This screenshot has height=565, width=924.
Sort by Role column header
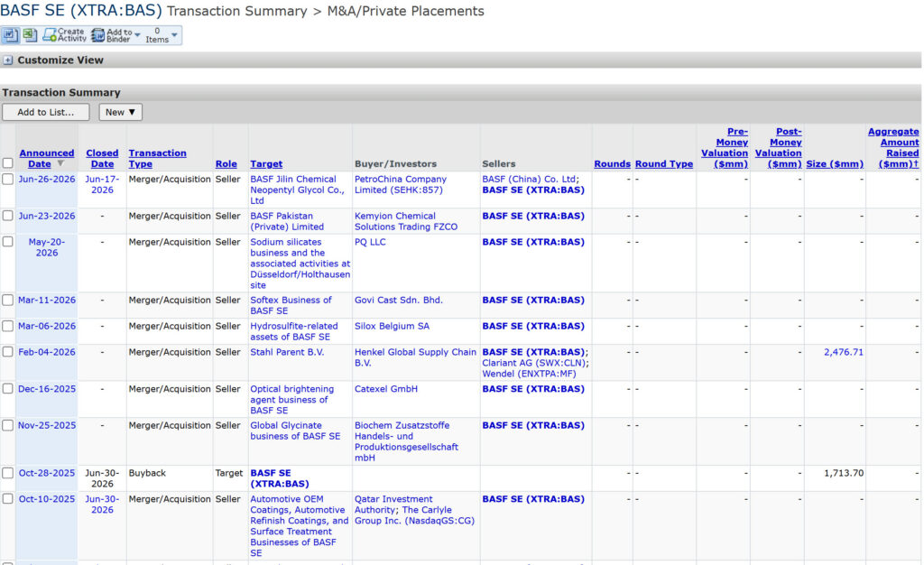point(226,163)
